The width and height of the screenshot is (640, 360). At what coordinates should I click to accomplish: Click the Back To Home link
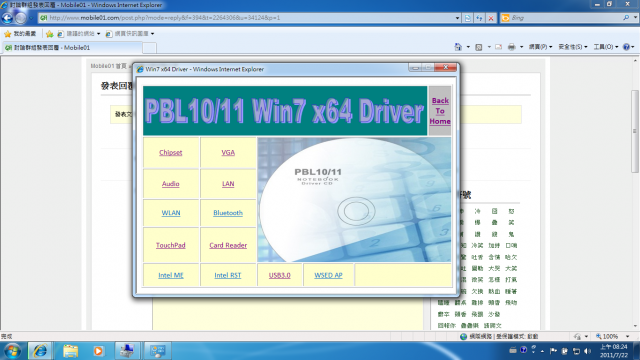point(440,111)
